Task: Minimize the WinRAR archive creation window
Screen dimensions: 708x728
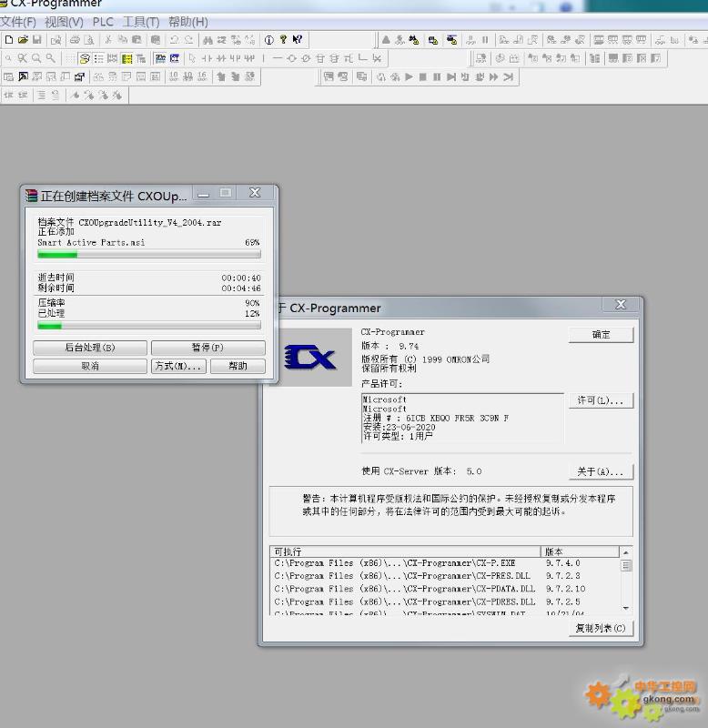Action: (203, 193)
